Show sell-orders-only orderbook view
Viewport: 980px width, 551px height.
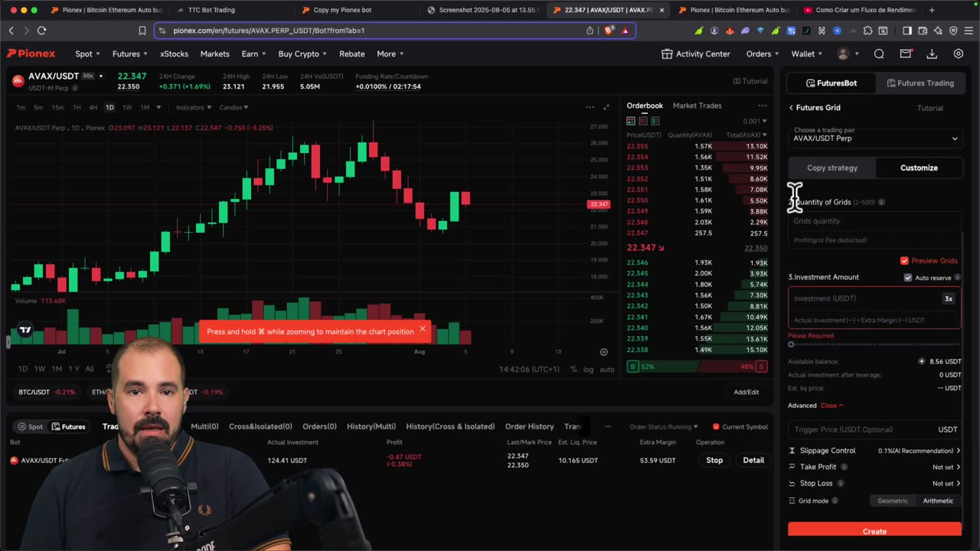tap(643, 121)
